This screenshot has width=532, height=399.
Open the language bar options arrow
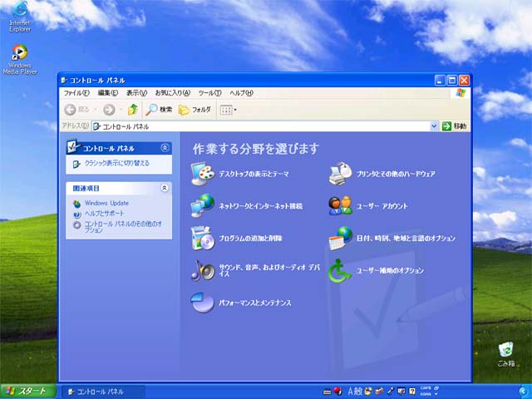[x=436, y=394]
